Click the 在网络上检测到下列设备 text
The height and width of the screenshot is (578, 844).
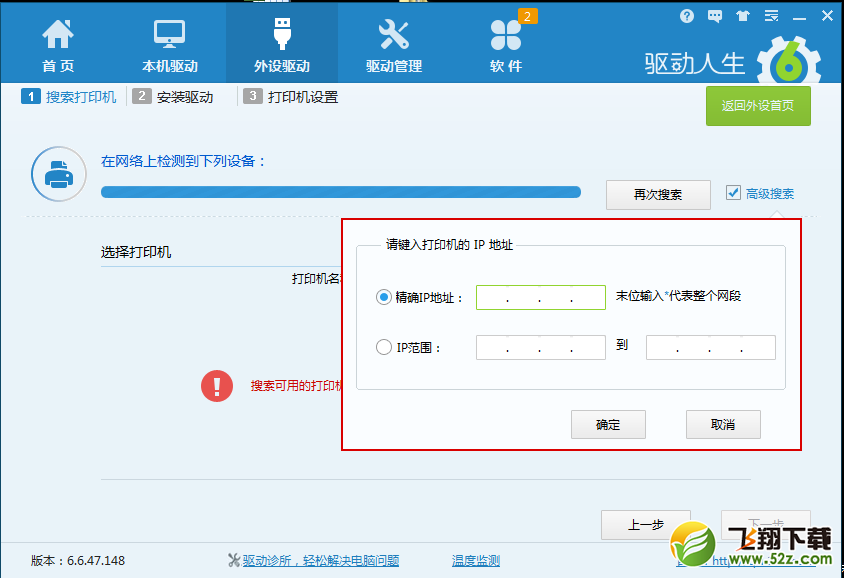[183, 161]
